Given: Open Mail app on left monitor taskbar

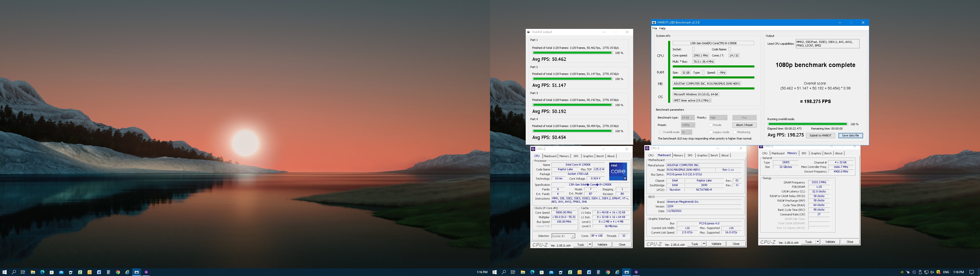Looking at the screenshot, I should pos(61,272).
